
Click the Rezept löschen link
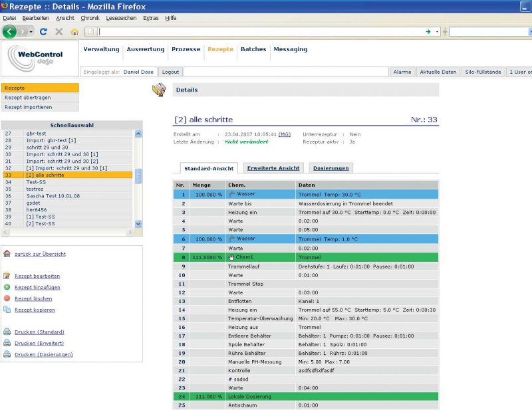(x=33, y=298)
